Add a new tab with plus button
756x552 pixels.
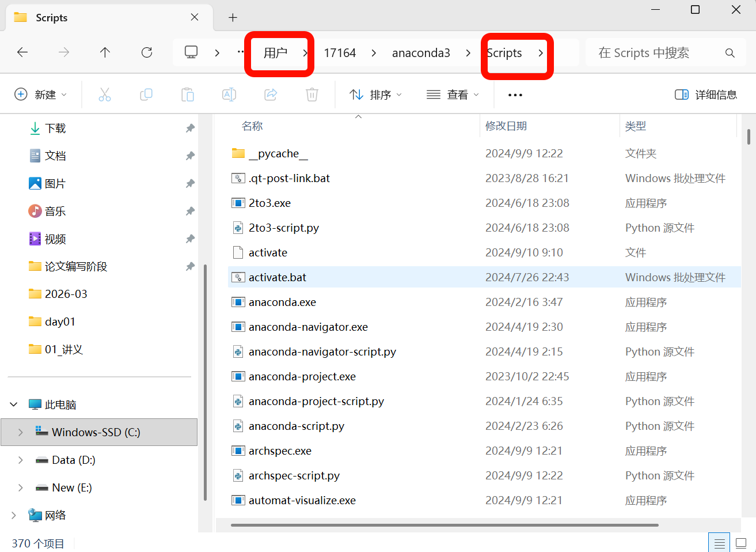(x=233, y=17)
